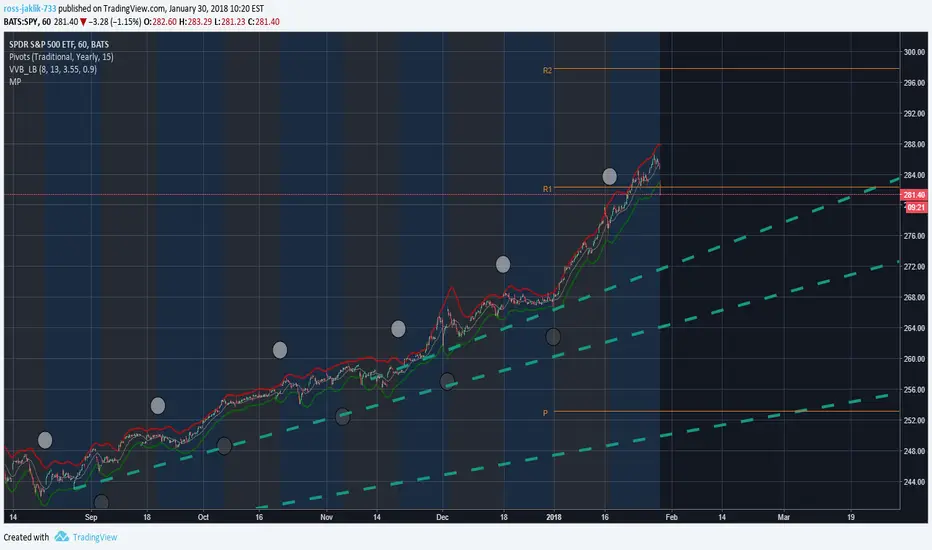Click the 09:21 bar countdown tag
Image resolution: width=932 pixels, height=550 pixels.
point(916,208)
